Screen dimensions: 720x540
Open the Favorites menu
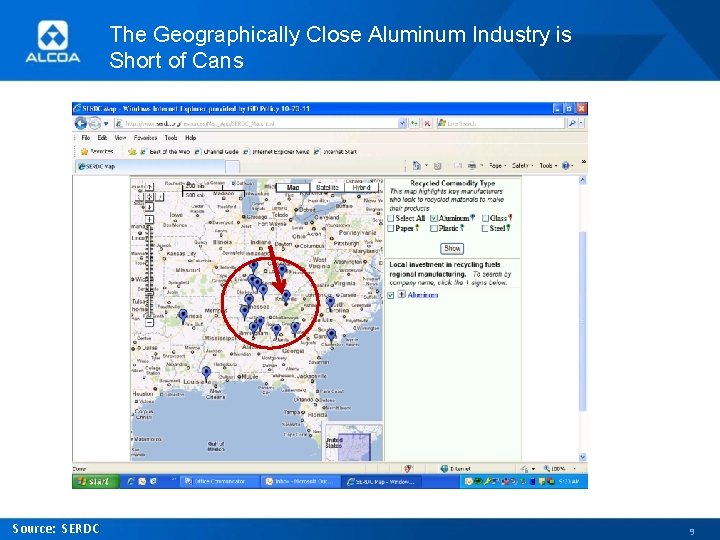point(146,138)
